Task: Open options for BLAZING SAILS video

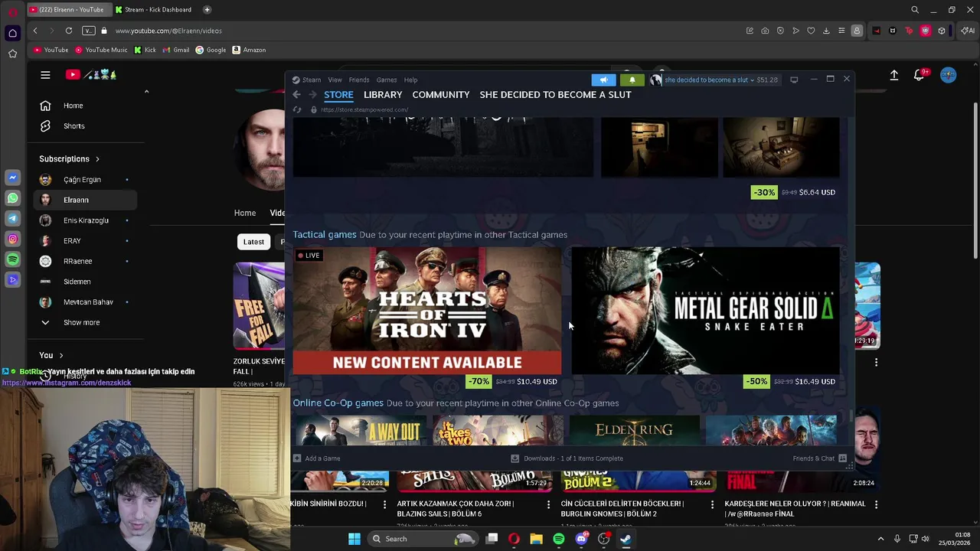Action: pyautogui.click(x=548, y=504)
